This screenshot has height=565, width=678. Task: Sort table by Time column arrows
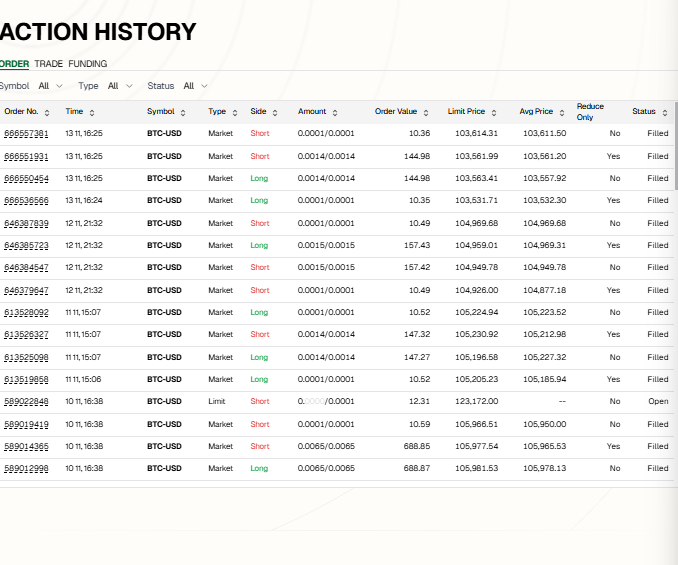[92, 112]
